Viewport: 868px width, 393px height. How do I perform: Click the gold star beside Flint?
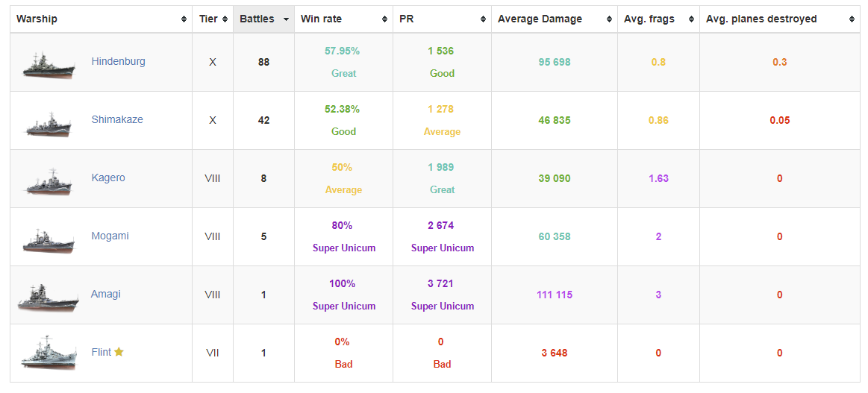click(x=119, y=352)
